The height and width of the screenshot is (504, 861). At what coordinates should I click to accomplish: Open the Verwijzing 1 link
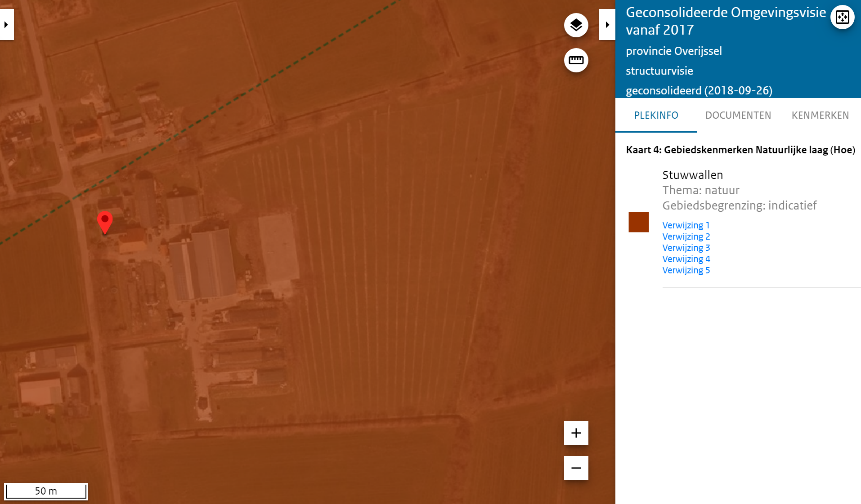click(686, 225)
